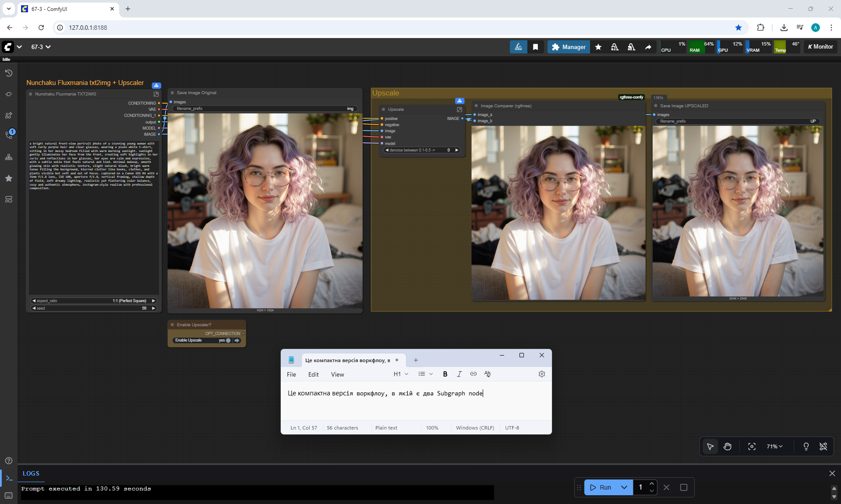
Task: Click the lightbulb focus mode icon
Action: point(806,446)
